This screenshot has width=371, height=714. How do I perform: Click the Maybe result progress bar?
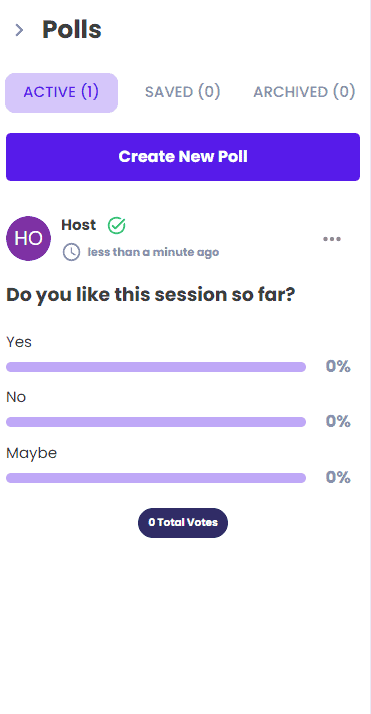[156, 478]
